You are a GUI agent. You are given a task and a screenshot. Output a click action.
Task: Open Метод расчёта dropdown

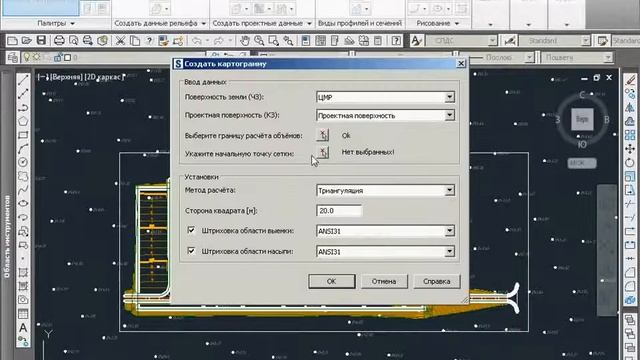coord(449,190)
